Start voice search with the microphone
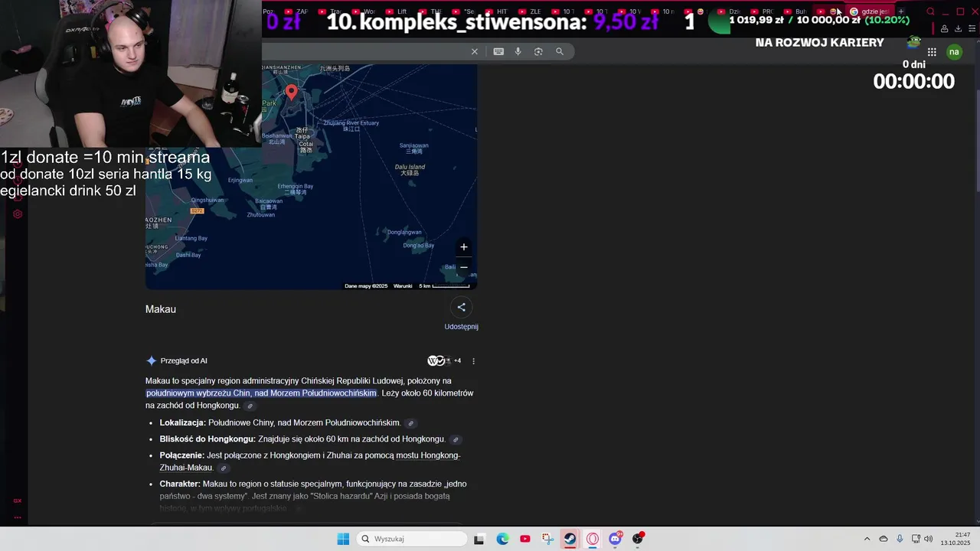 pyautogui.click(x=518, y=51)
